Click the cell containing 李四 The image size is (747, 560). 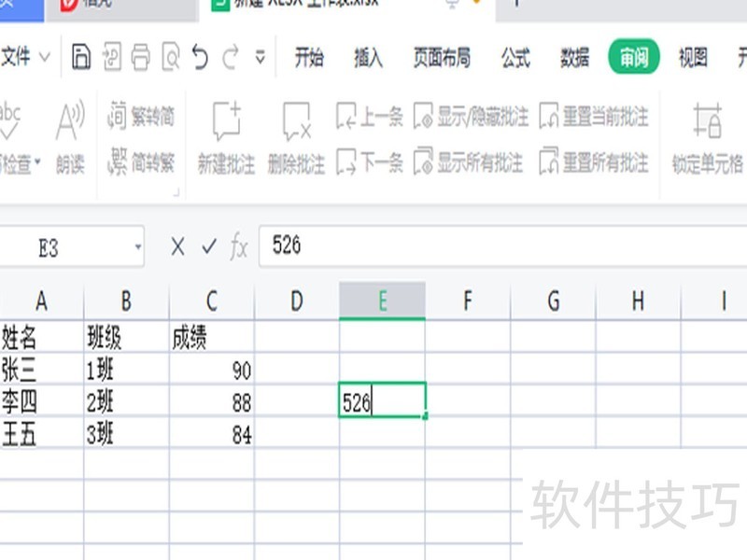pos(42,401)
